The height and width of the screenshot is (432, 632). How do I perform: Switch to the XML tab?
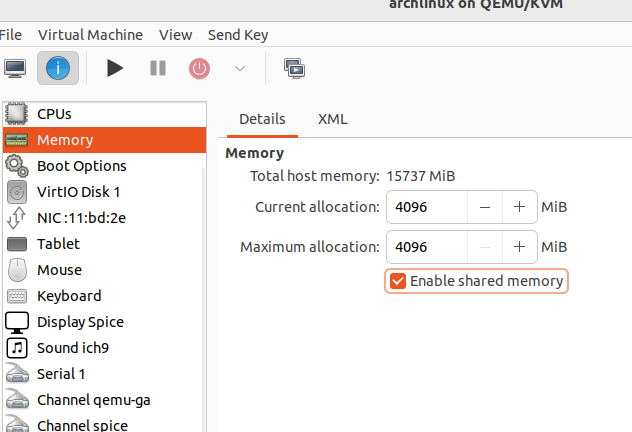pyautogui.click(x=332, y=119)
